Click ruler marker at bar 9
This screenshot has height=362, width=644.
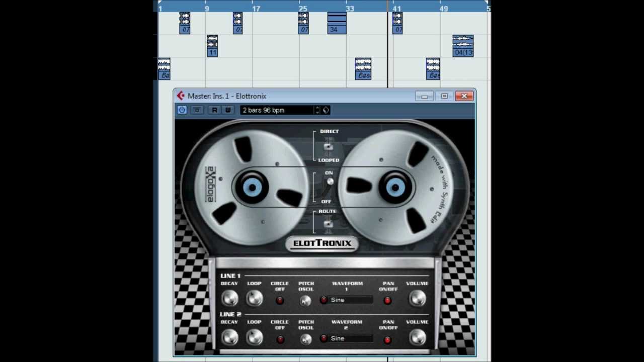pos(206,9)
